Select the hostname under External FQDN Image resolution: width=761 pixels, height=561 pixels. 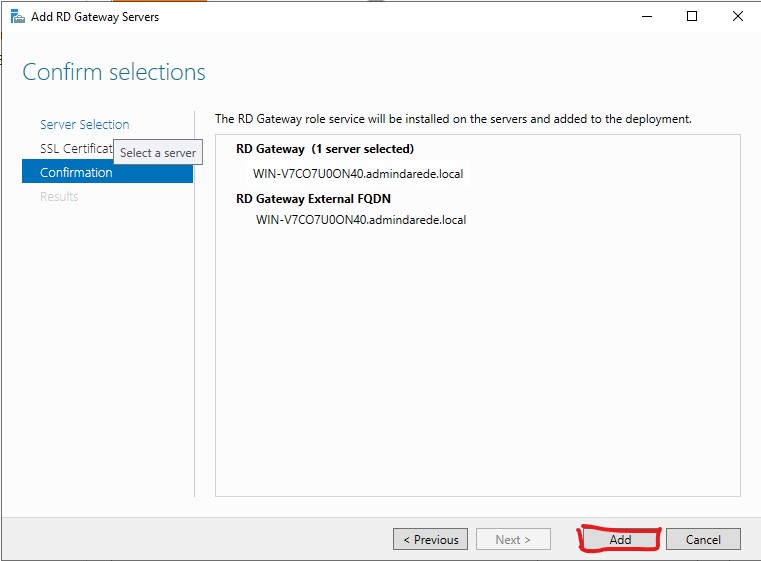tap(361, 220)
